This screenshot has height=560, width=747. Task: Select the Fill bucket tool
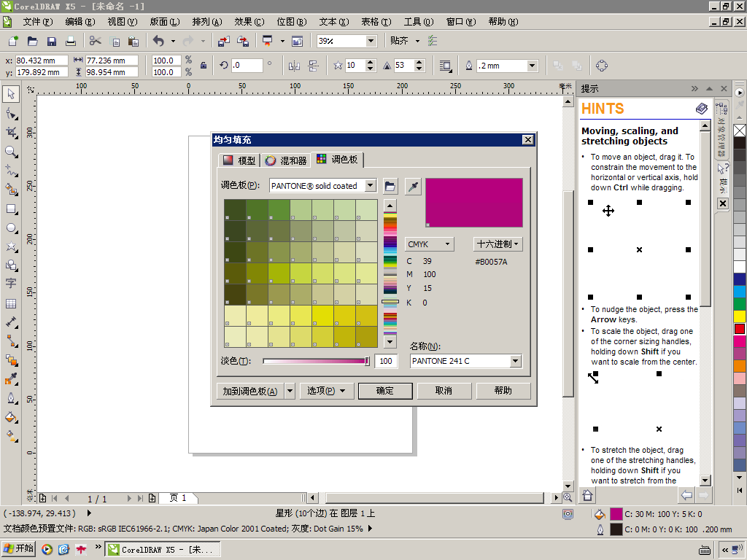point(11,418)
